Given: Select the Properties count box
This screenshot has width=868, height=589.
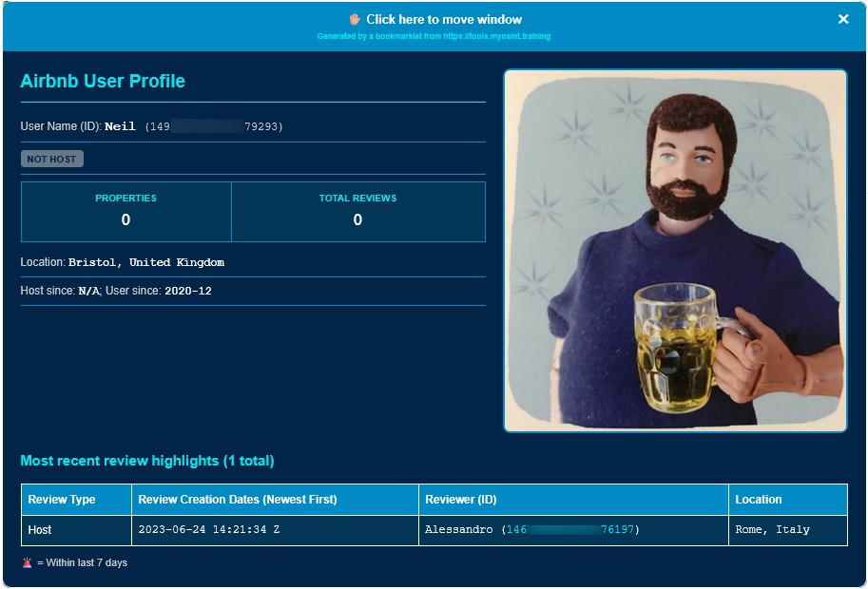Looking at the screenshot, I should click(125, 211).
